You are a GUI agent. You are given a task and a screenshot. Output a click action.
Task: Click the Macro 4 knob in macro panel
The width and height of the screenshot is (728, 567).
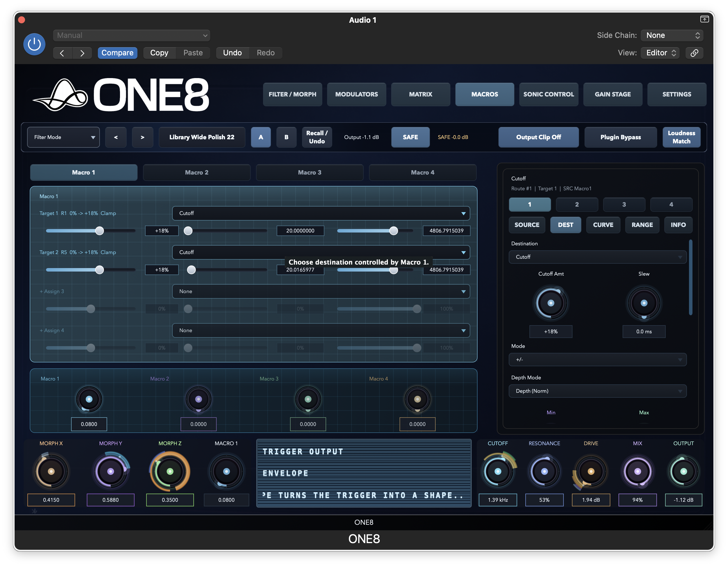(417, 399)
